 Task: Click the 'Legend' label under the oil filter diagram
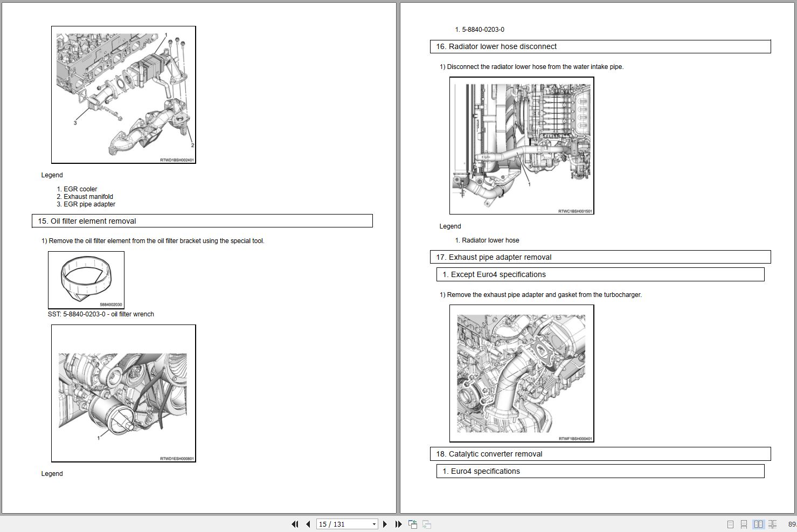[x=52, y=474]
